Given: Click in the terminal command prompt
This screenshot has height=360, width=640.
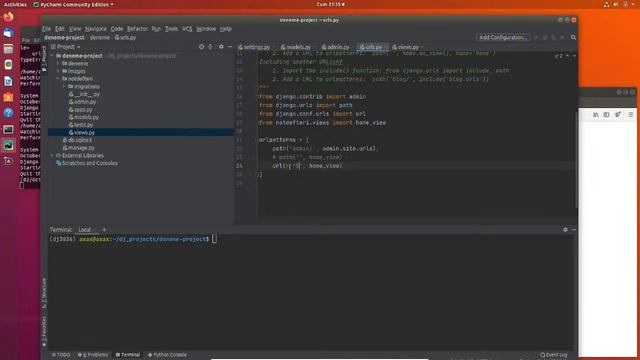Looking at the screenshot, I should point(214,239).
